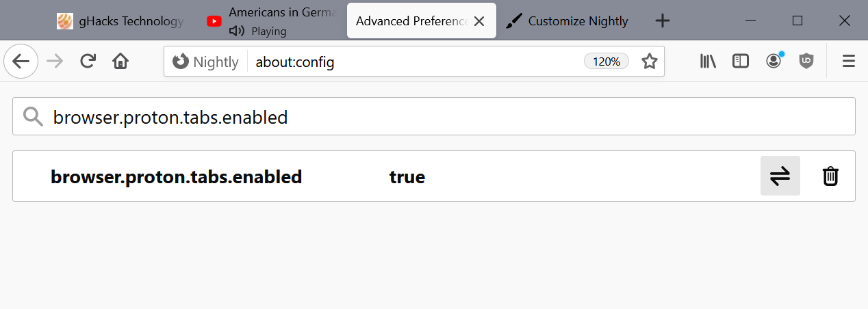
Task: Mute the playing YouTube tab
Action: (236, 31)
